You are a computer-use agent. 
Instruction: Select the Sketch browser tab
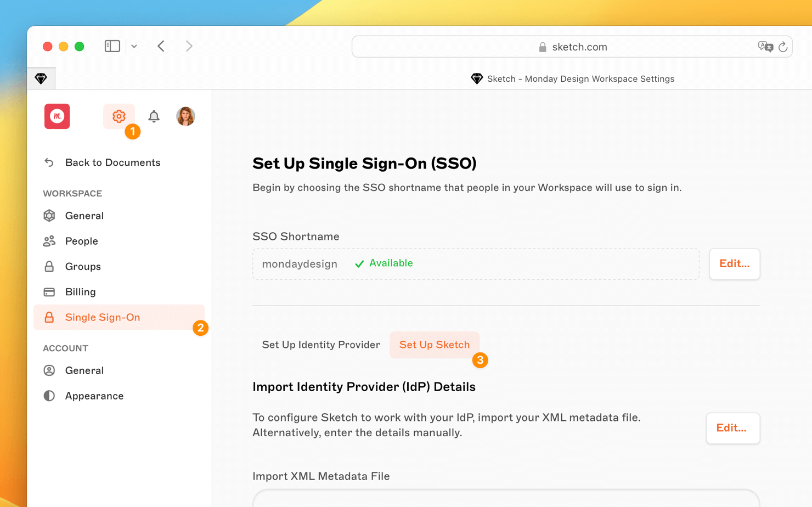point(42,78)
